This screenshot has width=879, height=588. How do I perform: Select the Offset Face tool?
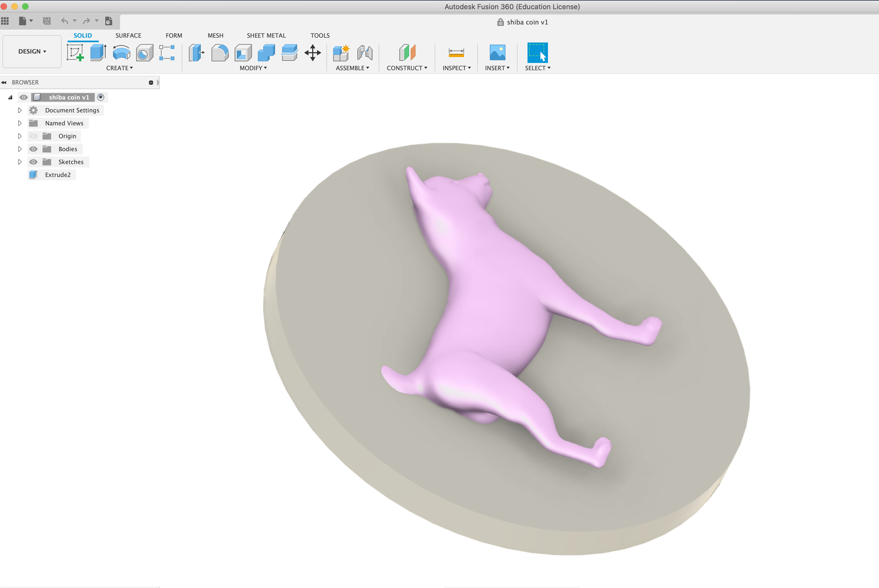(x=290, y=52)
